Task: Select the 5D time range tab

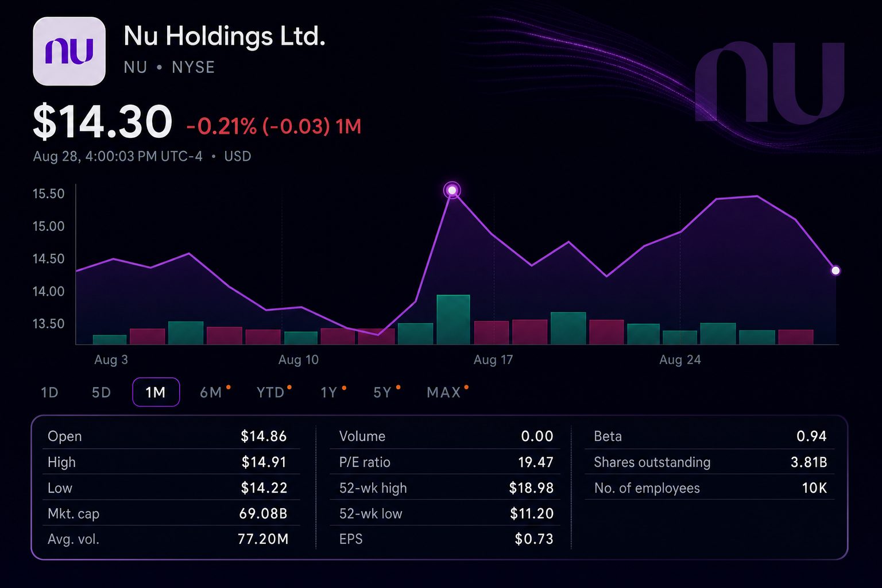Action: click(x=101, y=393)
